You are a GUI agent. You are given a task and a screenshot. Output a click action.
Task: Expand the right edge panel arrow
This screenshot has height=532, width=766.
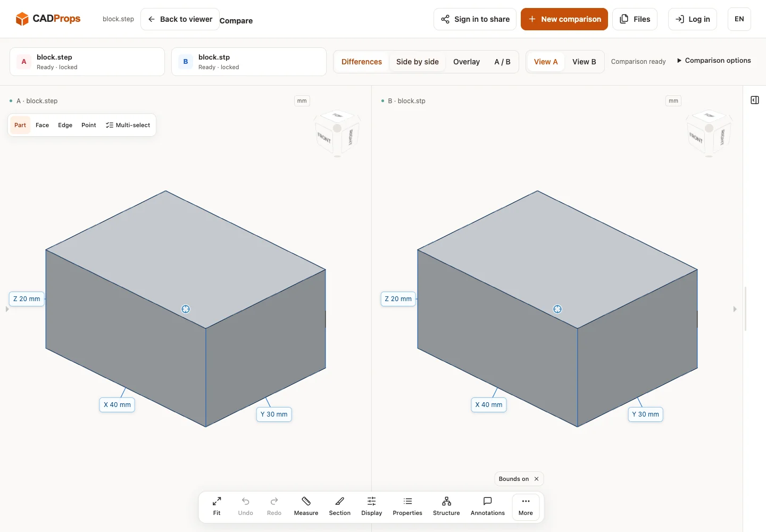coord(735,309)
